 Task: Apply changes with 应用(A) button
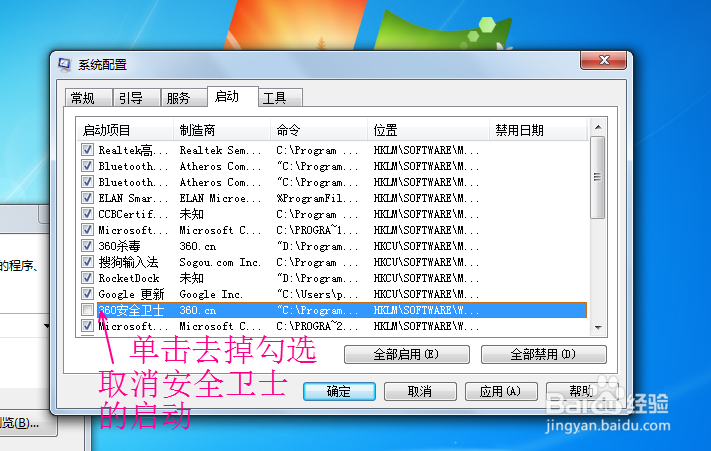coord(501,391)
